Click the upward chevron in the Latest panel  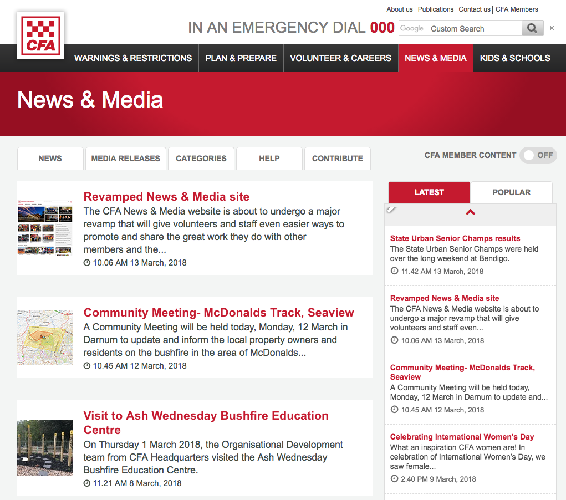[x=470, y=212]
